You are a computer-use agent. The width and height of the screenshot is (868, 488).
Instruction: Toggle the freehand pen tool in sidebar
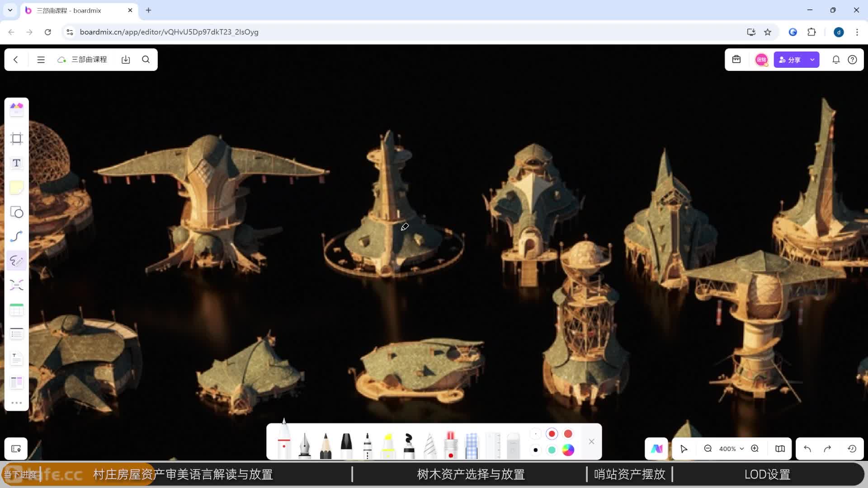[x=17, y=261]
